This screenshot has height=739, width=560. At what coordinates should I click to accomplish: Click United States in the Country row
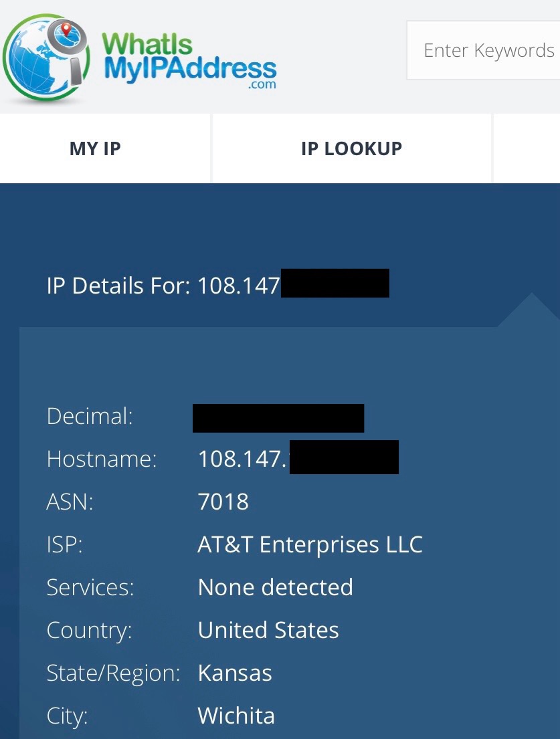pos(268,629)
